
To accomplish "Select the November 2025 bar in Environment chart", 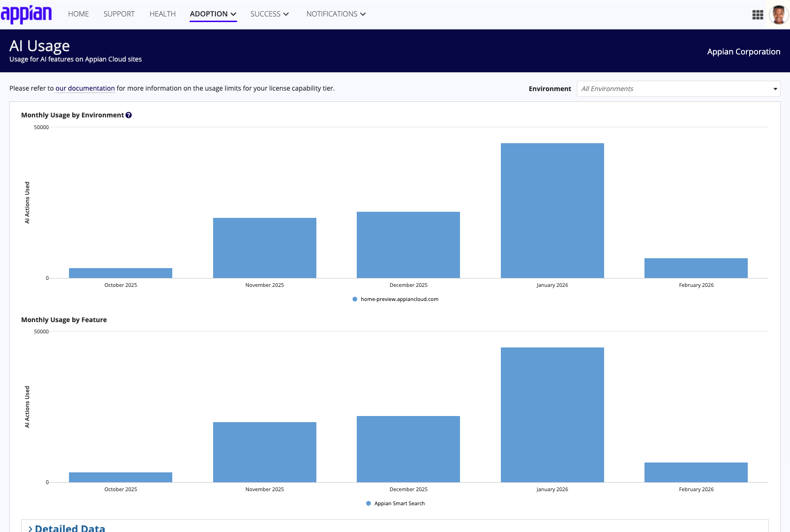I will coord(265,248).
